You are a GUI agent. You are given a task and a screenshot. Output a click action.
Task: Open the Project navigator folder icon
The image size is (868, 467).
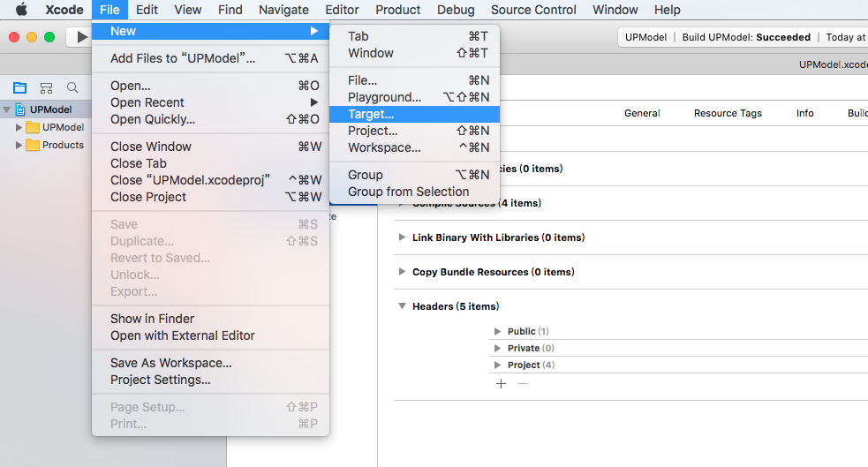[x=19, y=87]
